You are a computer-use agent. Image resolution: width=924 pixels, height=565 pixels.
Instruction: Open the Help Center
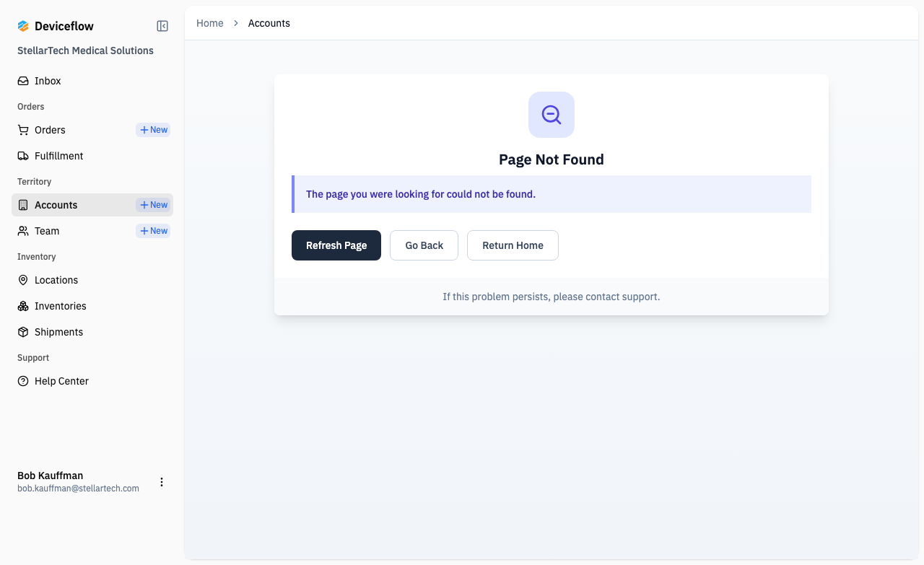[92, 381]
